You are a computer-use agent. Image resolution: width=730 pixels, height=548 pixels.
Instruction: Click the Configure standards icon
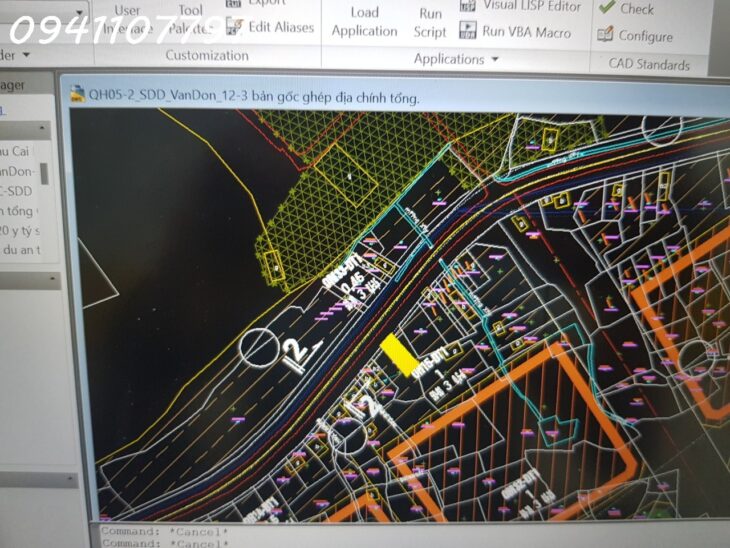point(605,35)
